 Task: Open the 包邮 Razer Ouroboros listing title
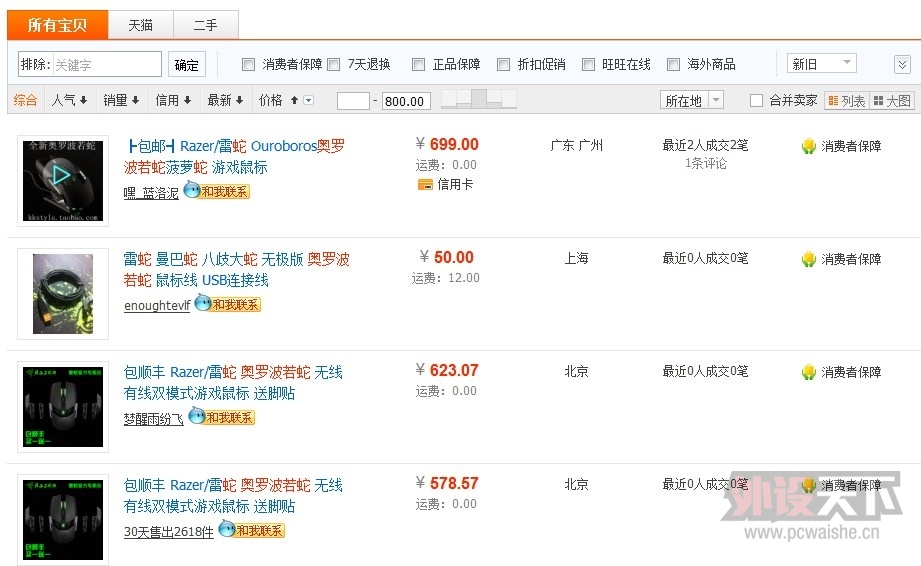(x=235, y=157)
